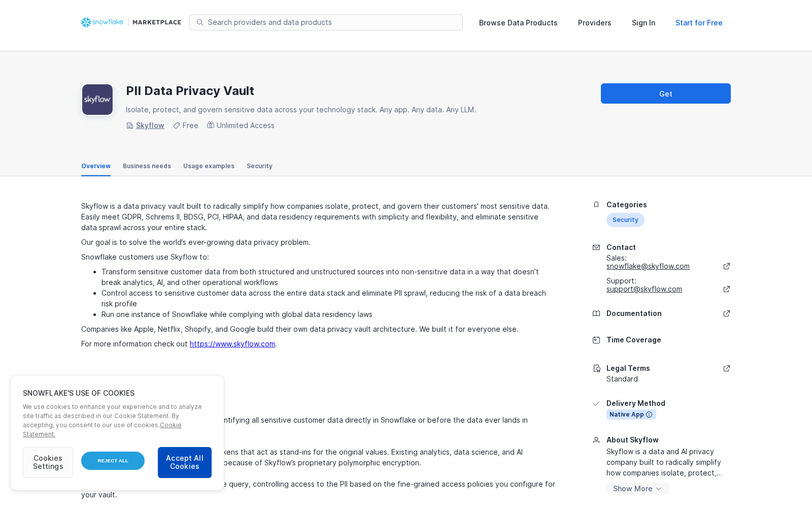Open Cookies Settings

click(48, 462)
